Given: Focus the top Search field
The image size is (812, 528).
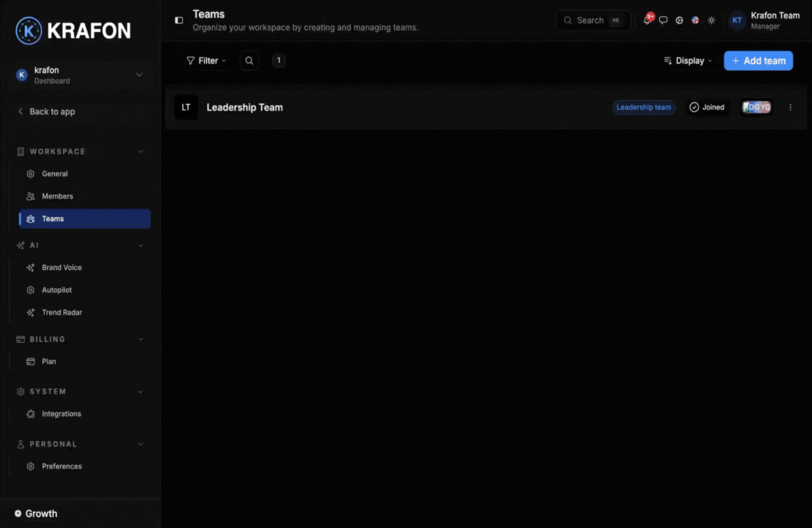Looking at the screenshot, I should [594, 20].
